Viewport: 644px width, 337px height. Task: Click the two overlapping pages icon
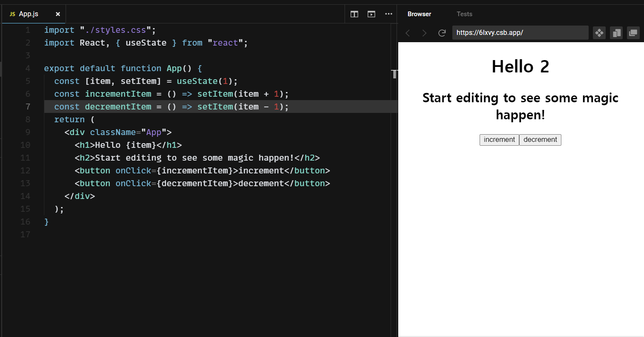pyautogui.click(x=616, y=33)
